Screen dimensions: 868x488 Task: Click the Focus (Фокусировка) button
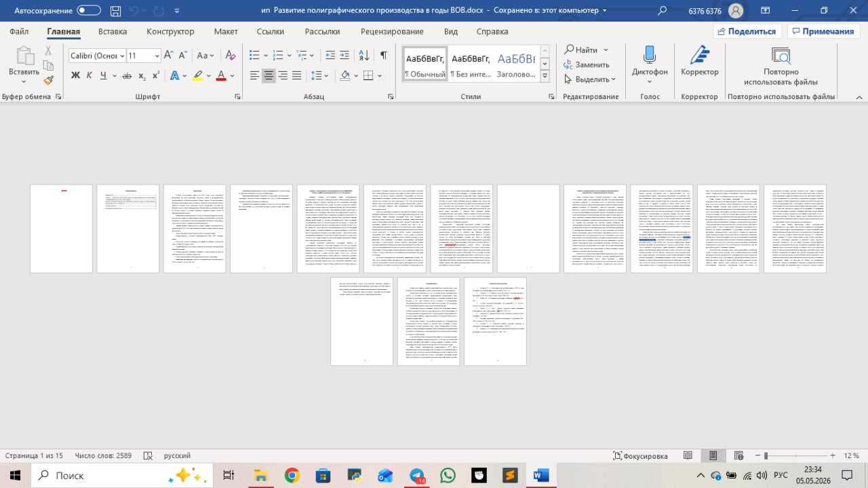coord(640,455)
